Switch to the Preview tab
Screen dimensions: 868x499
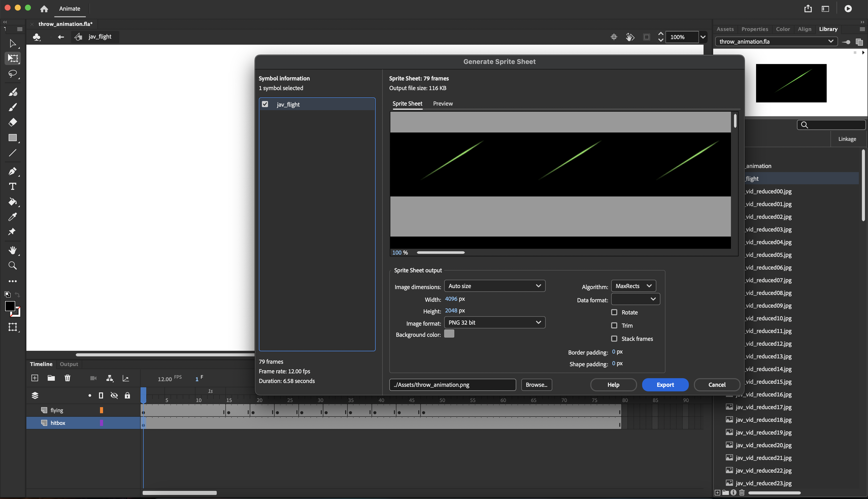click(443, 104)
